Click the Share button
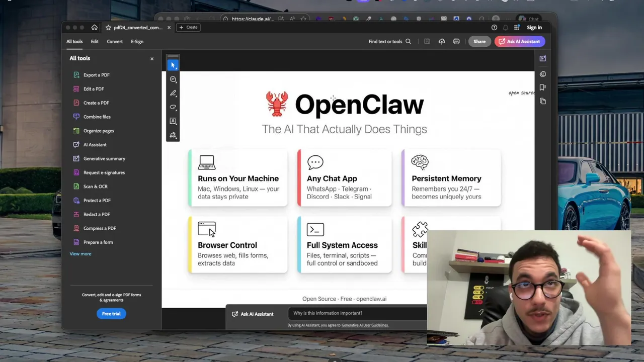 pyautogui.click(x=479, y=42)
